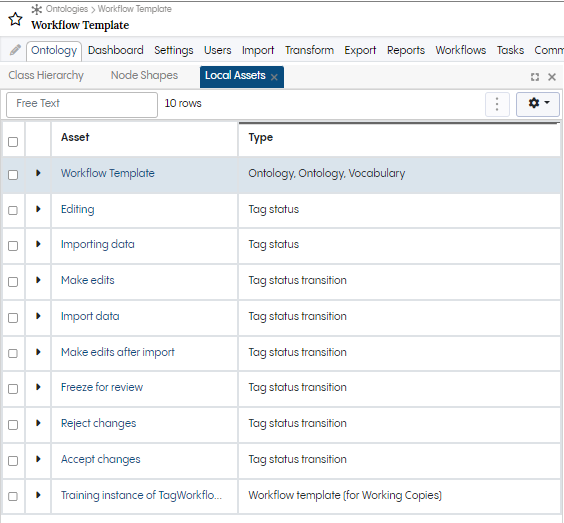Open the Import tab
The height and width of the screenshot is (523, 564).
point(258,50)
